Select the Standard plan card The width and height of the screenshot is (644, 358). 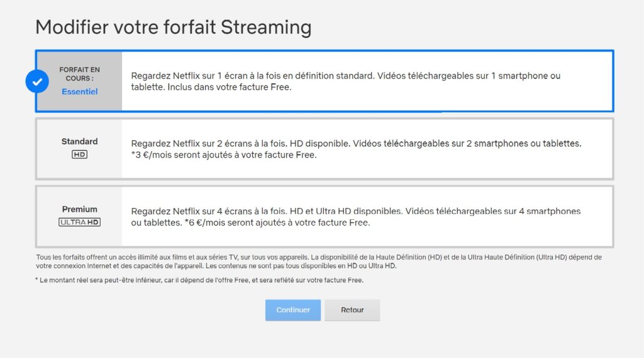tap(325, 149)
